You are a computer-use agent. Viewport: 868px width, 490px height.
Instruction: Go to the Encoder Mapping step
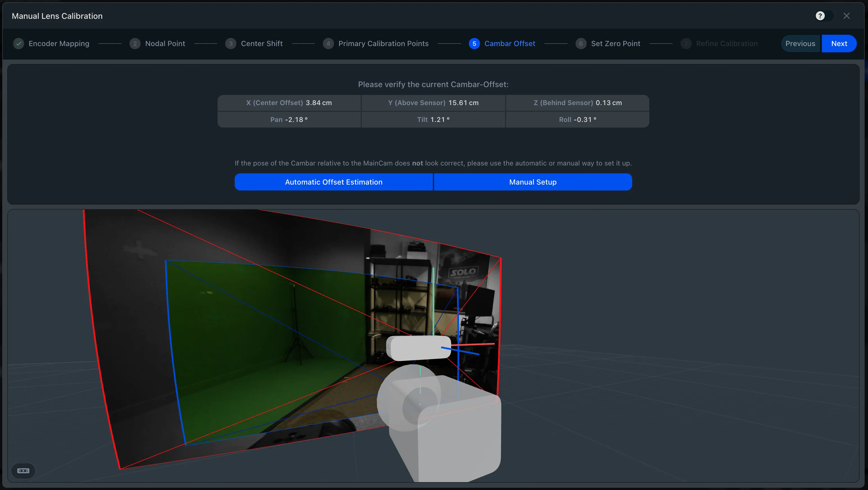coord(59,44)
